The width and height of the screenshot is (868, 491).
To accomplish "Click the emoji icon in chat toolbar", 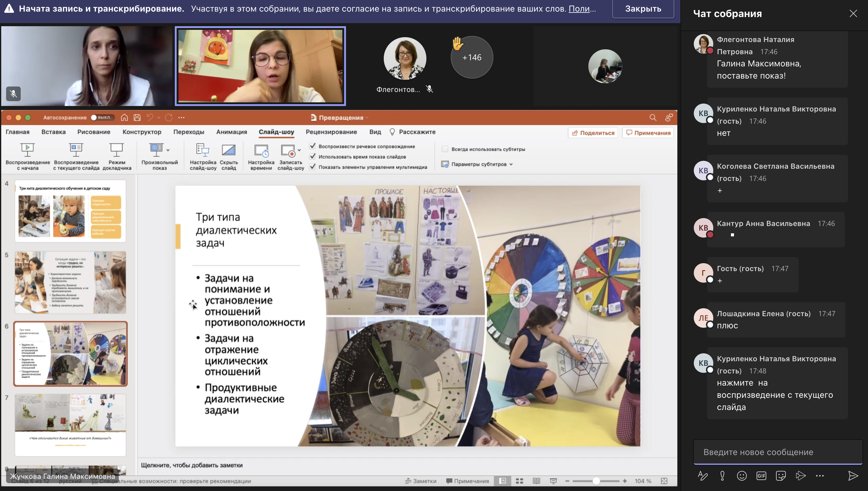I will (x=742, y=476).
